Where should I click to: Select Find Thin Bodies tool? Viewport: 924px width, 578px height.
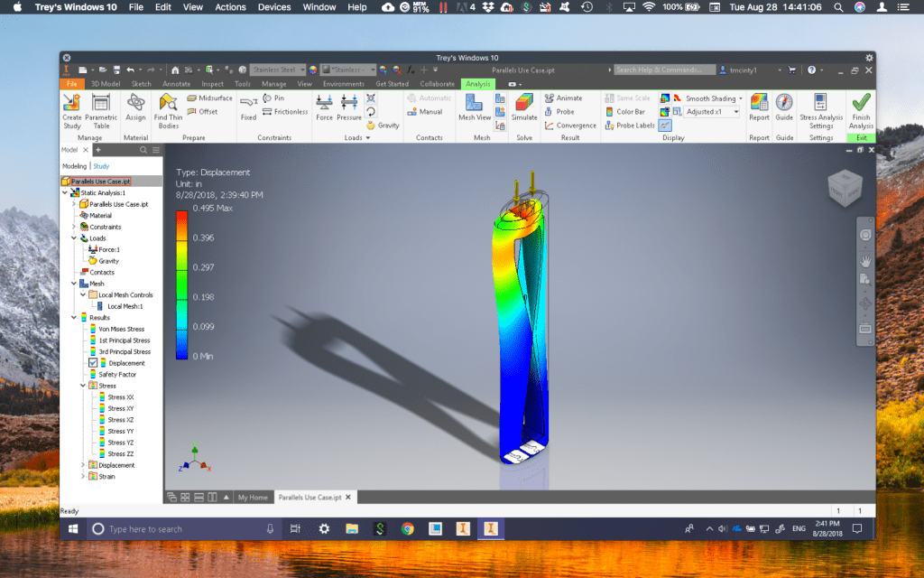pos(168,111)
